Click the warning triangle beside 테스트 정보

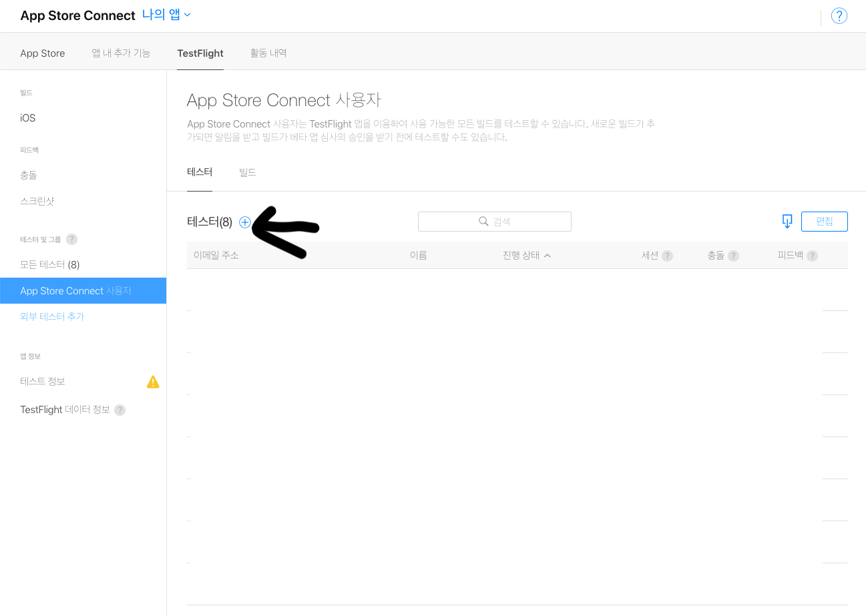coord(153,382)
